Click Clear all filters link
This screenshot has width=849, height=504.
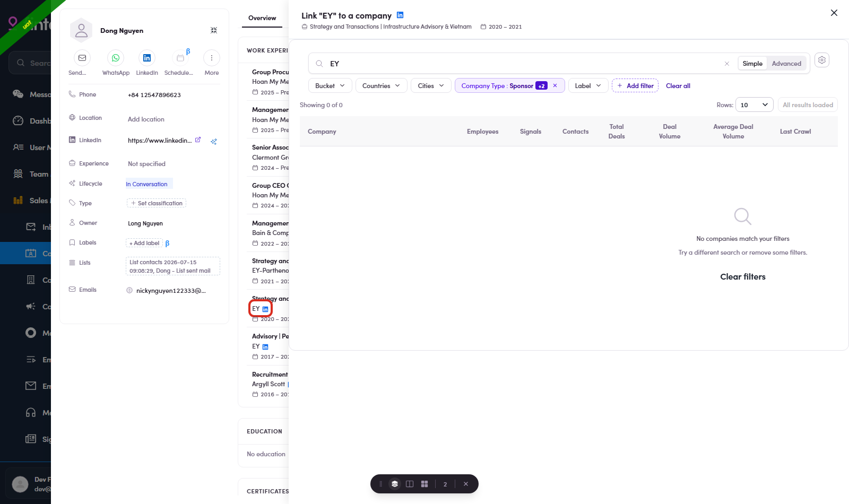[x=678, y=85]
